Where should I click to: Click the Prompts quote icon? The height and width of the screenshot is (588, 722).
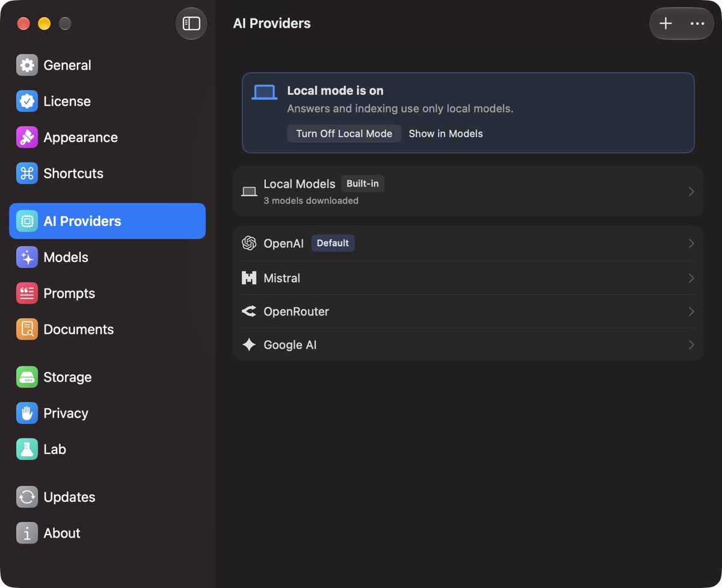coord(27,293)
